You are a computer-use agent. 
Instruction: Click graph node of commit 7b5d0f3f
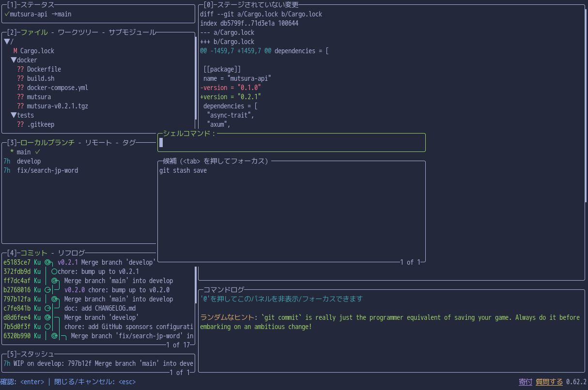click(47, 327)
